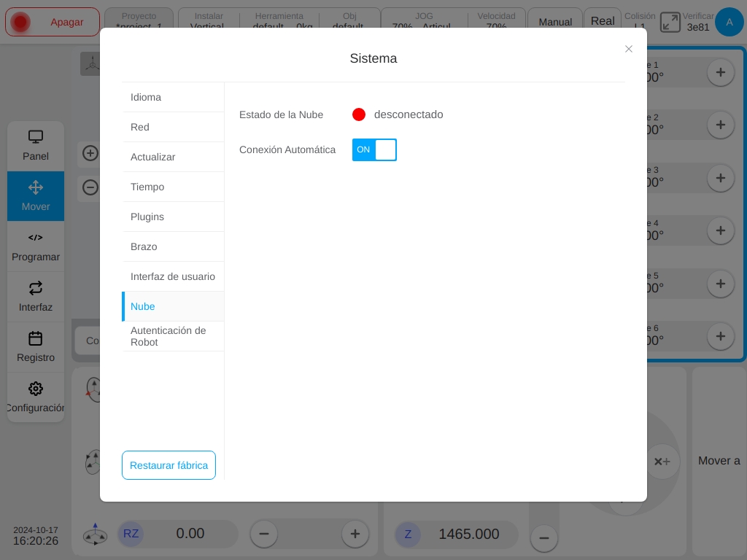This screenshot has height=560, width=747.
Task: Click the Z value field 1465.000
Action: pos(469,534)
